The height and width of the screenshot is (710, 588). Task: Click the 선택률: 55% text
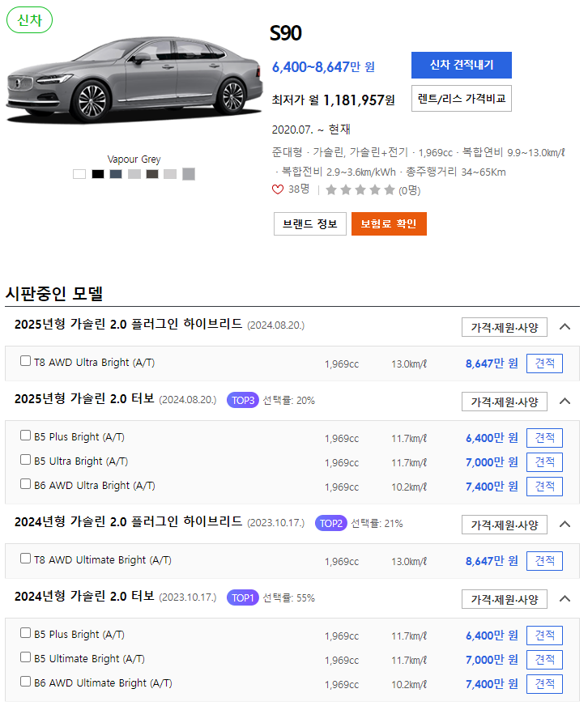pos(288,597)
